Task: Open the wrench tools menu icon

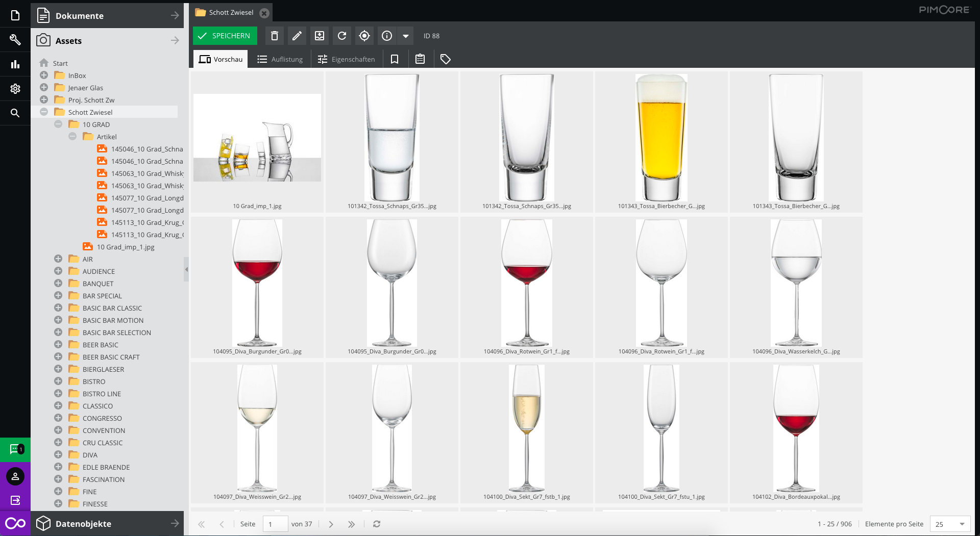Action: click(15, 40)
